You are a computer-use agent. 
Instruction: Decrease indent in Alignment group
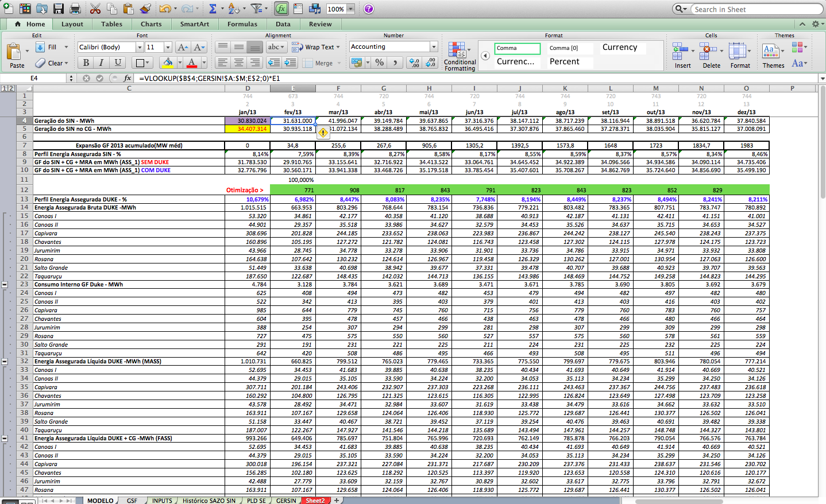pyautogui.click(x=274, y=63)
